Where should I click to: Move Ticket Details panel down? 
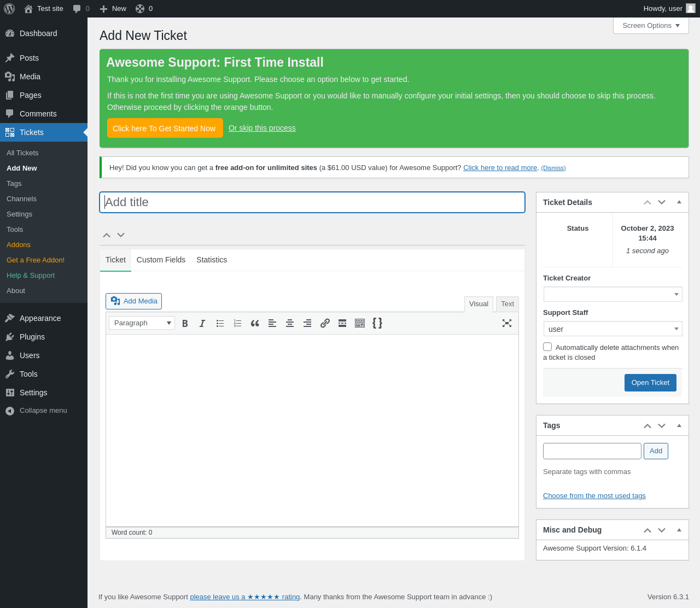(662, 202)
